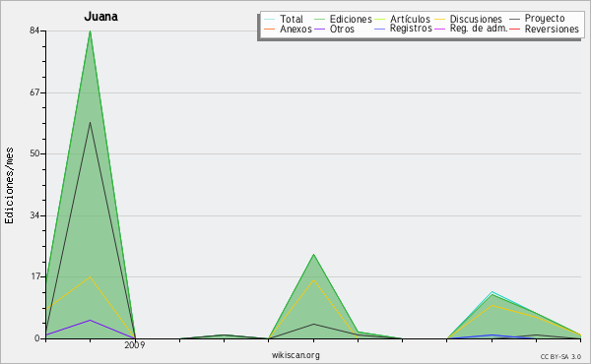591x364 pixels.
Task: Click the Discusiones legend entry
Action: click(476, 19)
